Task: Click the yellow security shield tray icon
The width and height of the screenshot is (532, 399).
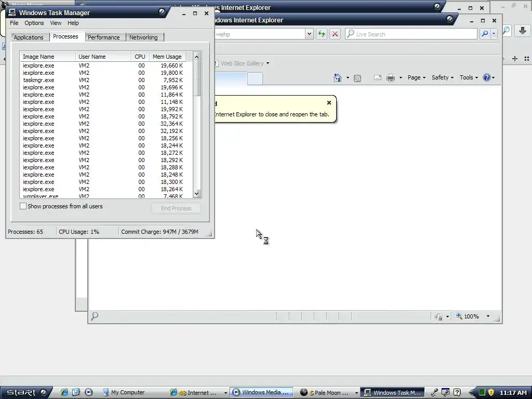Action: point(491,393)
